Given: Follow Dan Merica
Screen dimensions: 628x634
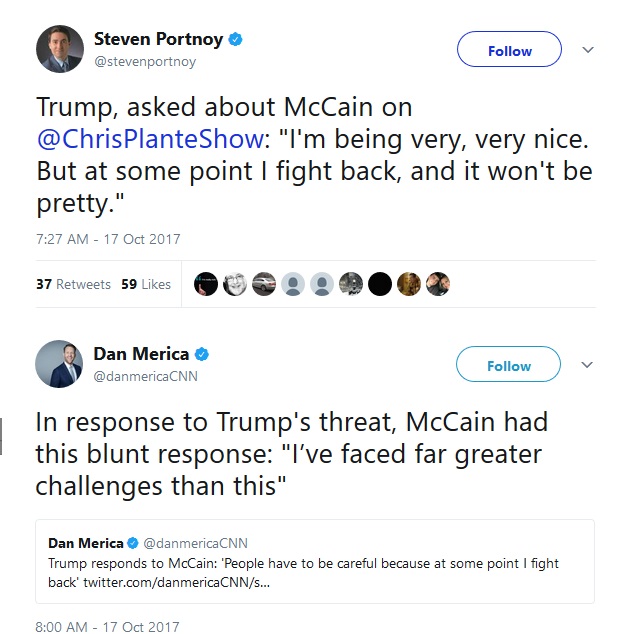Looking at the screenshot, I should [508, 366].
